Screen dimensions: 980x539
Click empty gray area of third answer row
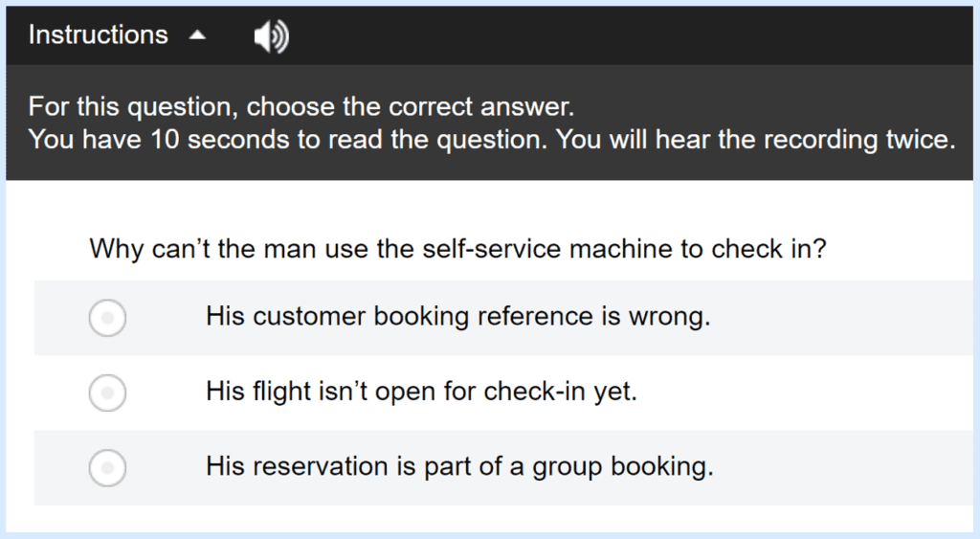(x=844, y=468)
